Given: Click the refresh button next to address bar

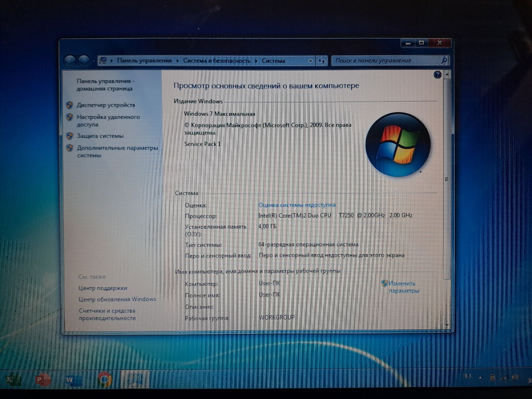Looking at the screenshot, I should [322, 61].
